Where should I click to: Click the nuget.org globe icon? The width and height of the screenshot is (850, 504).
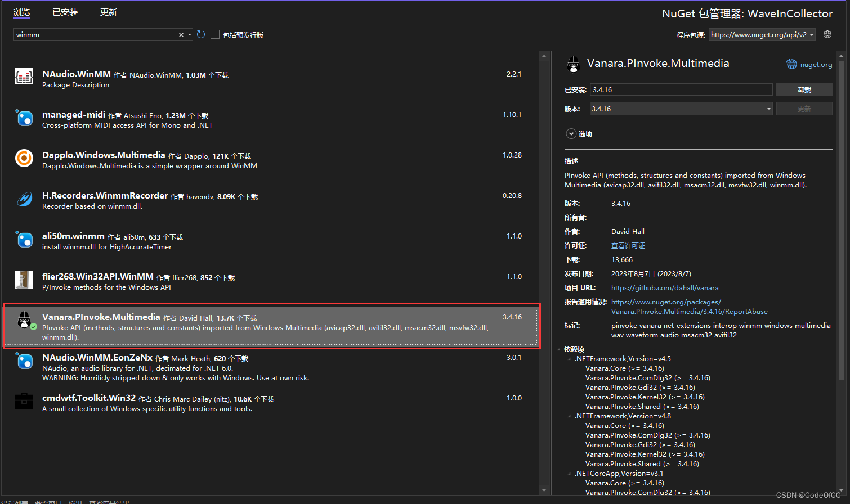(x=791, y=64)
